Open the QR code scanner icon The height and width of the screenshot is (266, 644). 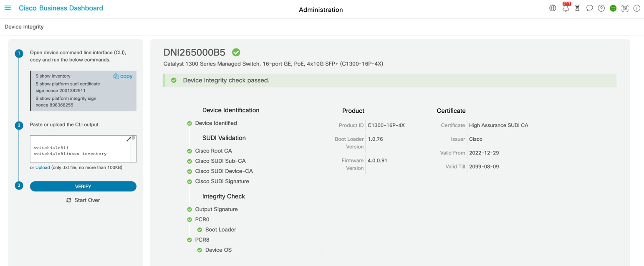[625, 8]
